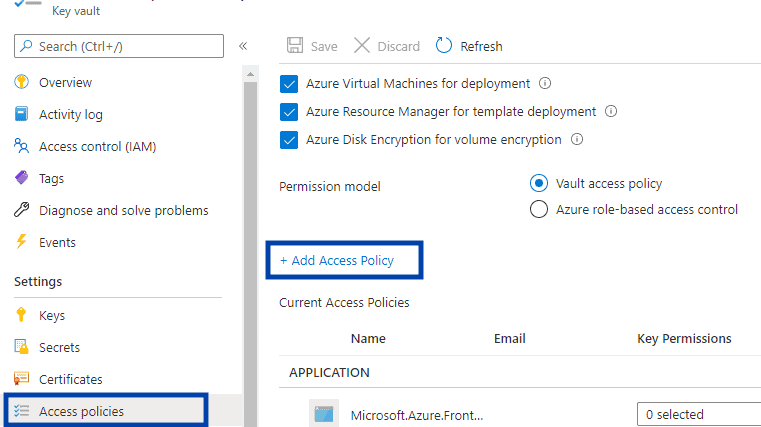Click the Refresh circular arrow icon
The width and height of the screenshot is (761, 427).
(444, 46)
